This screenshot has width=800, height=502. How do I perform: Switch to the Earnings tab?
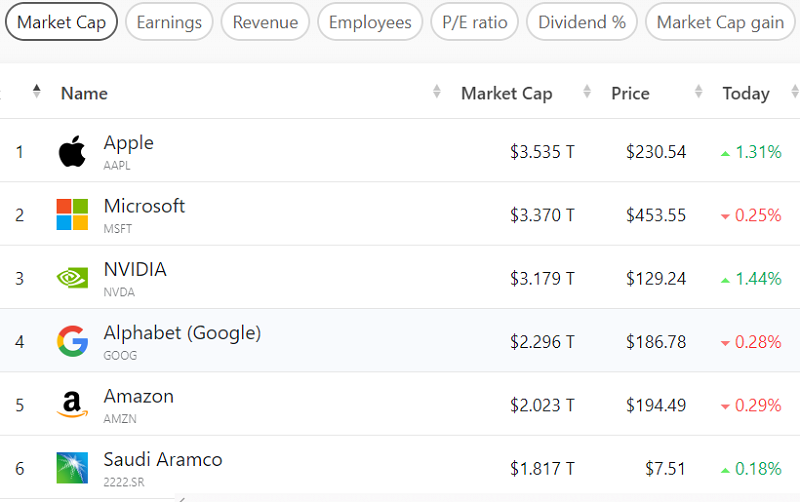[x=169, y=22]
